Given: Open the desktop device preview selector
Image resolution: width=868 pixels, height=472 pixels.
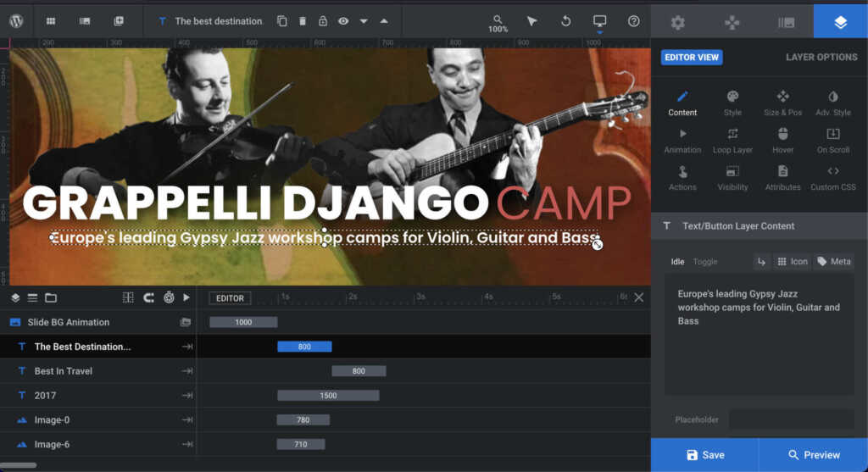Looking at the screenshot, I should click(x=599, y=22).
